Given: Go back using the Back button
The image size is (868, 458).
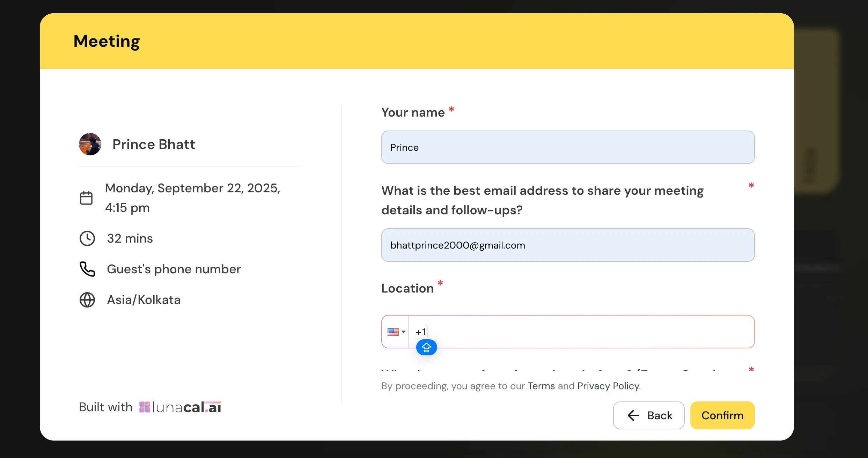Looking at the screenshot, I should (649, 415).
